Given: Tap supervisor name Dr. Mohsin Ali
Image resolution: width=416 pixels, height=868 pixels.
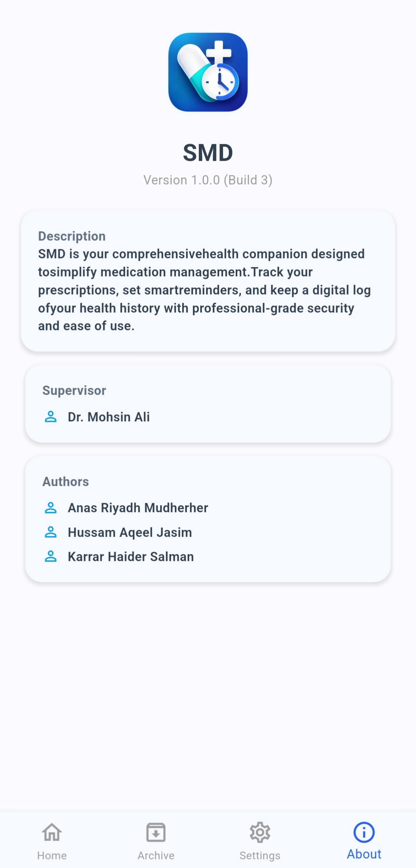Looking at the screenshot, I should (x=109, y=417).
